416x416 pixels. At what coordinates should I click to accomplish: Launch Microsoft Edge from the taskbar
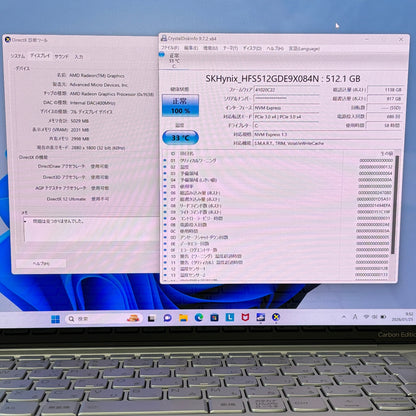pos(199,318)
